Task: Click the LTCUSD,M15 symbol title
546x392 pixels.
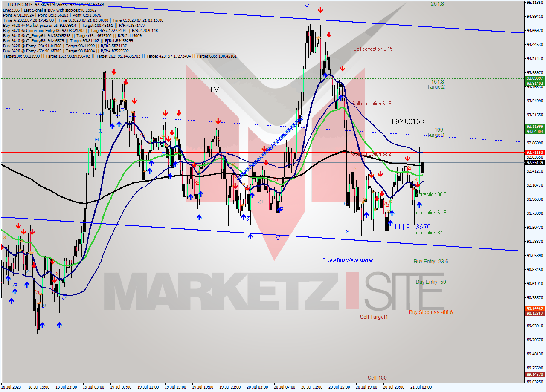Action: pyautogui.click(x=20, y=4)
